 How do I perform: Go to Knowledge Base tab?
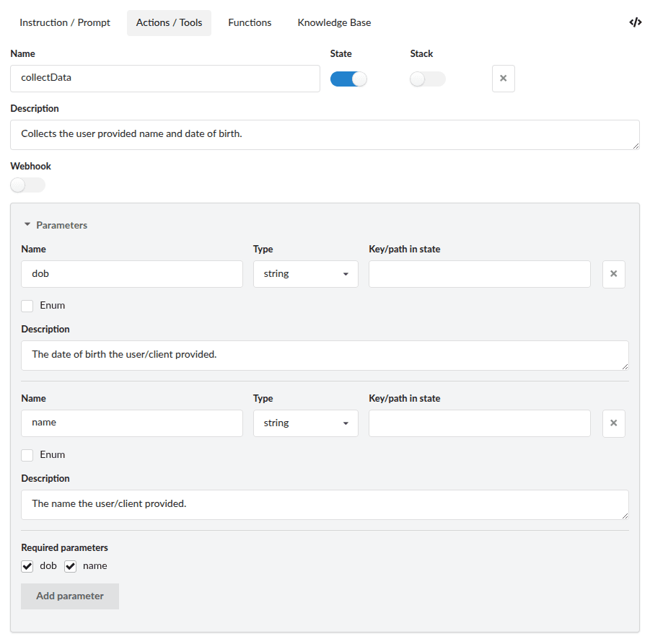click(334, 22)
